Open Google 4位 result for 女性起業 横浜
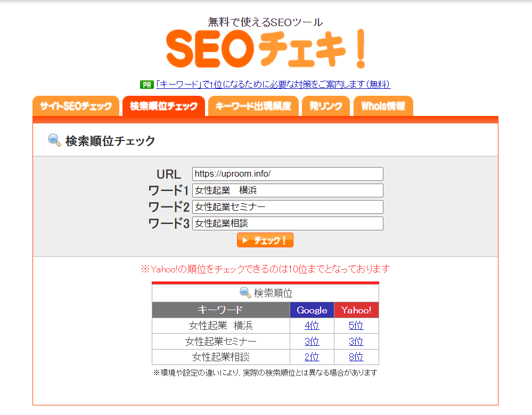 click(312, 326)
